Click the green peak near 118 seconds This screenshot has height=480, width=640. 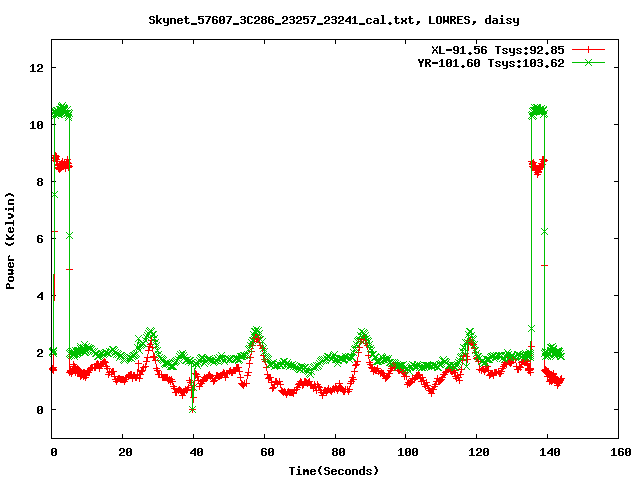click(470, 333)
